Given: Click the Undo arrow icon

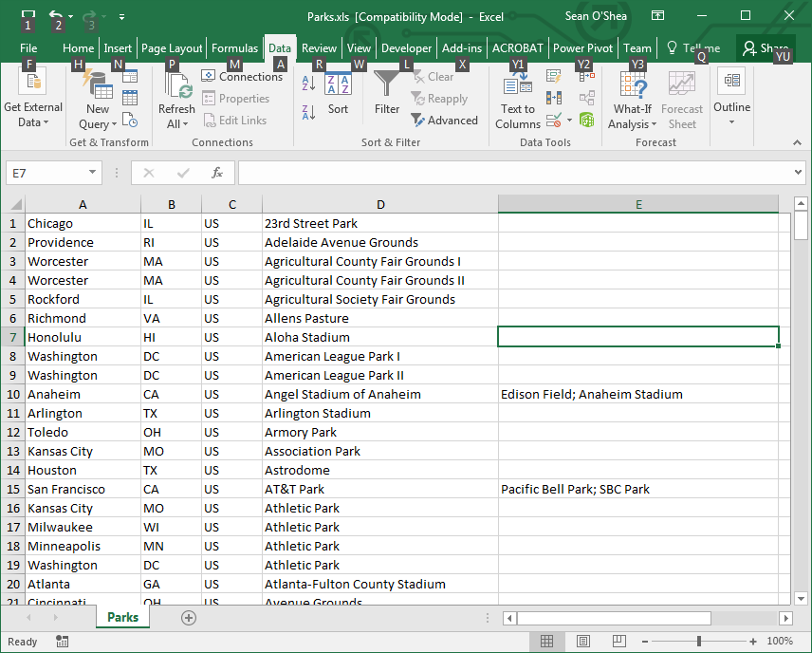Looking at the screenshot, I should click(x=55, y=15).
